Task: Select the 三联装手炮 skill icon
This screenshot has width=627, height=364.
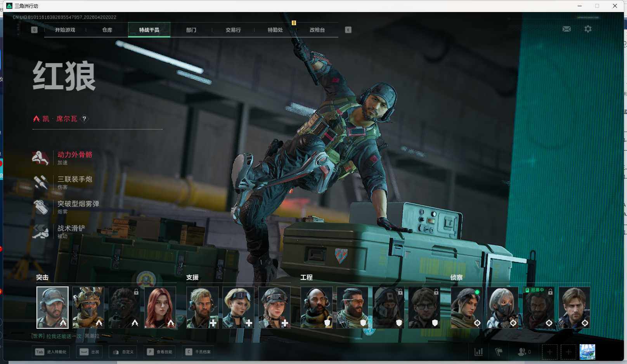Action: 40,182
